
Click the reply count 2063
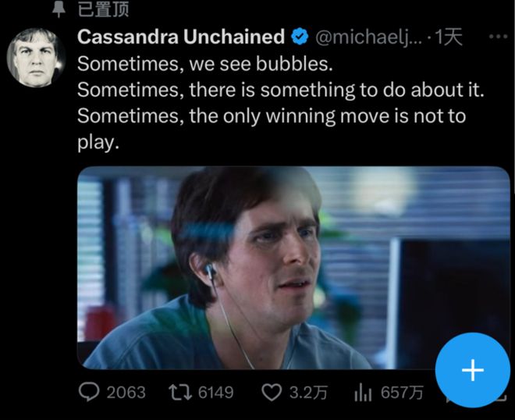[126, 392]
